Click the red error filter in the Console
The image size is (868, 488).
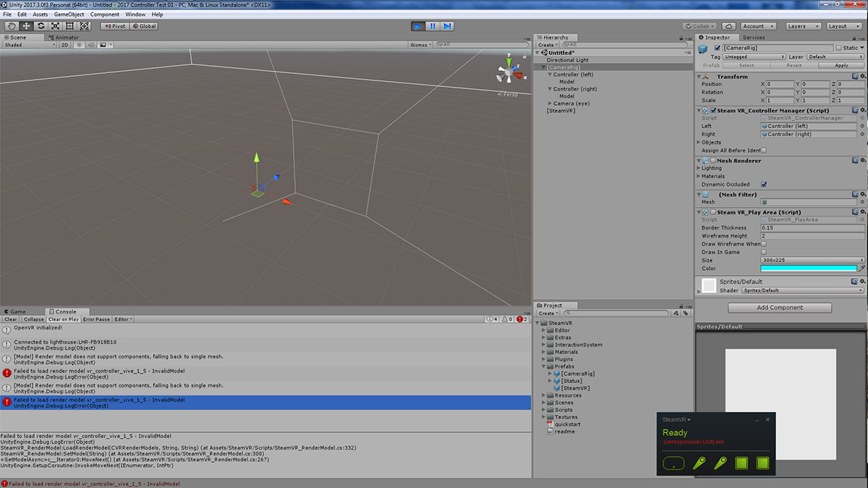point(519,319)
